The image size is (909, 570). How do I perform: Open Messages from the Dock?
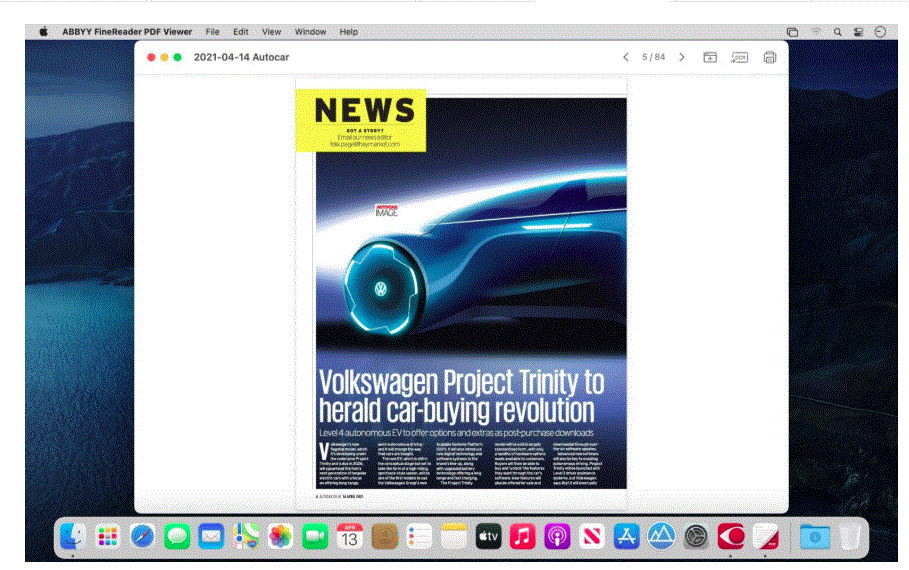point(177,536)
